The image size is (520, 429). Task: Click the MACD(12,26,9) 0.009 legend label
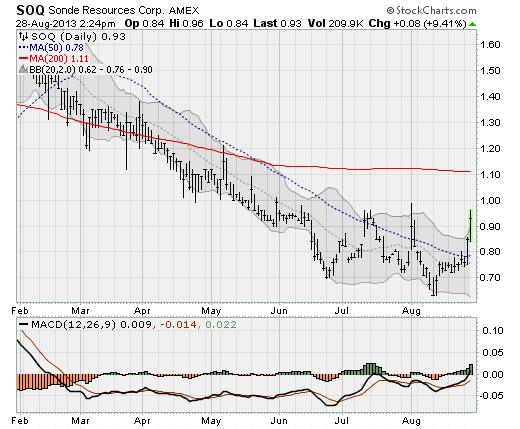[x=91, y=324]
